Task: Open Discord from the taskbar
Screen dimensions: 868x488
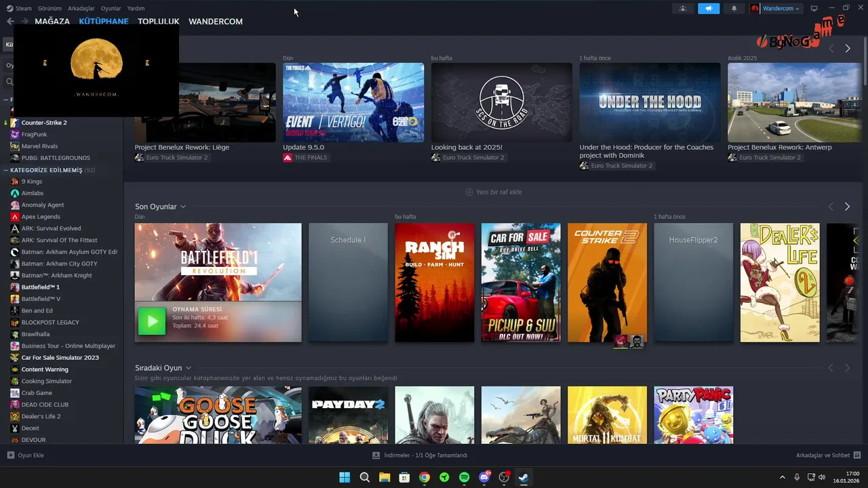Action: (484, 477)
